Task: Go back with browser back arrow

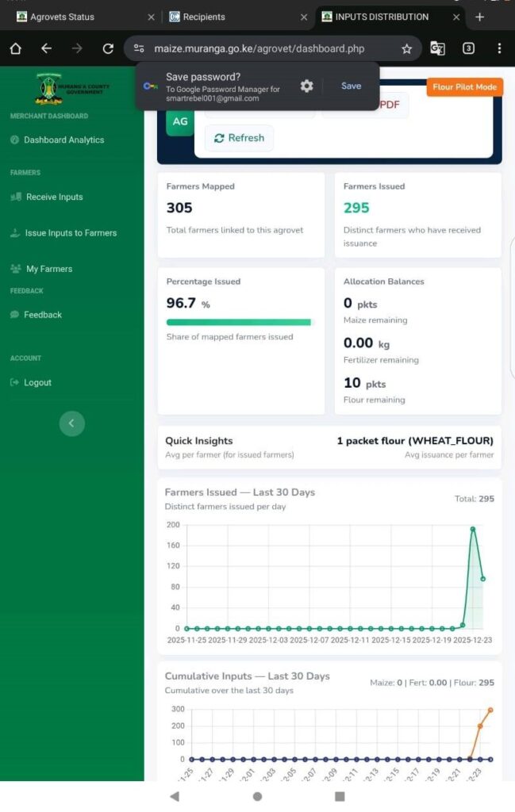Action: tap(46, 48)
